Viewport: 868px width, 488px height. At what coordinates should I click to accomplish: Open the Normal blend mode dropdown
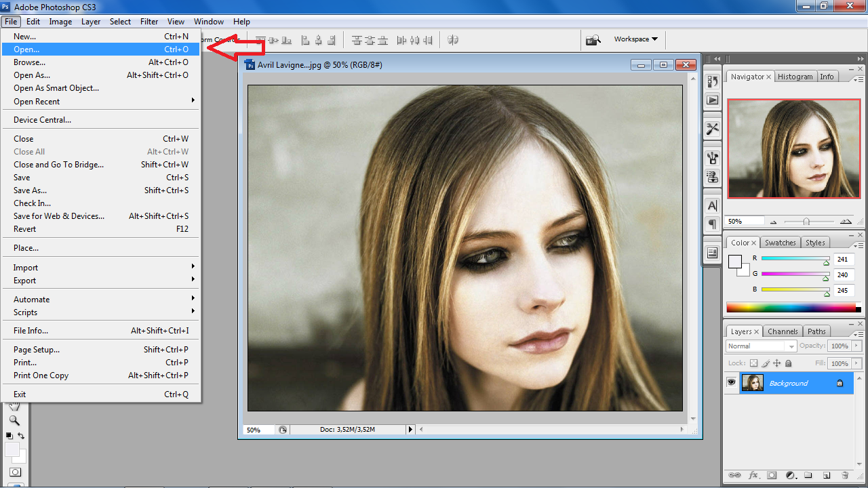(x=761, y=346)
